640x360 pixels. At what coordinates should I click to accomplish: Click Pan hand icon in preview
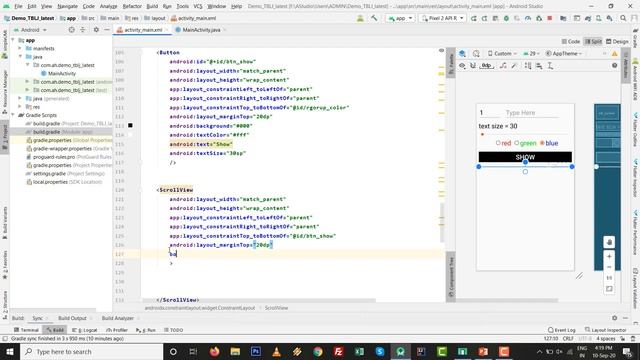[x=609, y=242]
